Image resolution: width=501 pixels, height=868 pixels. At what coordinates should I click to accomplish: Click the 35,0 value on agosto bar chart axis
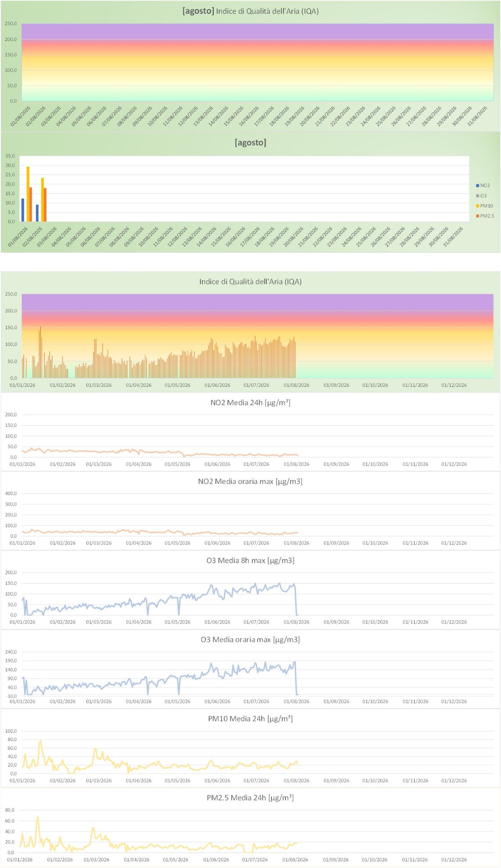[10, 156]
